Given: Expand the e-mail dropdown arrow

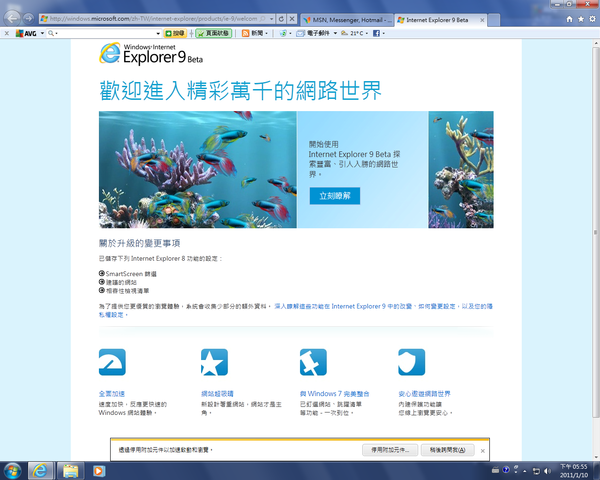Looking at the screenshot, I should pyautogui.click(x=335, y=33).
